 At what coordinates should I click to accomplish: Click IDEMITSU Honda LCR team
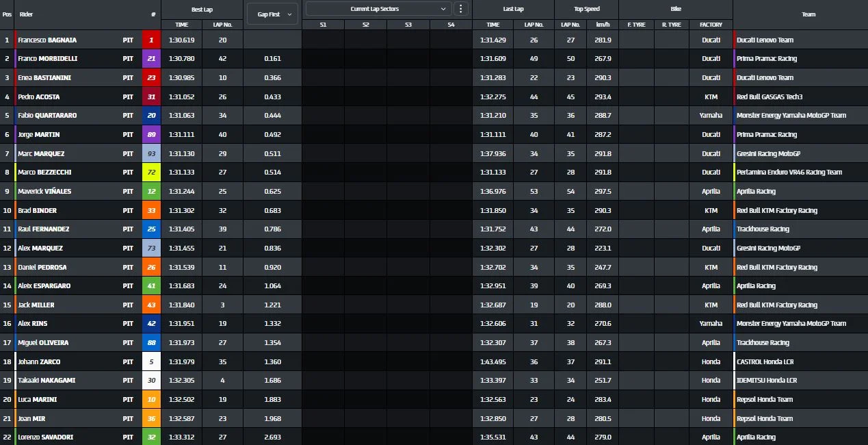(x=766, y=381)
